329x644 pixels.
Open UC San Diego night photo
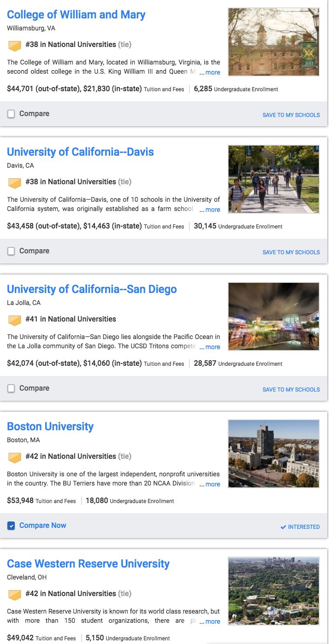[x=274, y=316]
